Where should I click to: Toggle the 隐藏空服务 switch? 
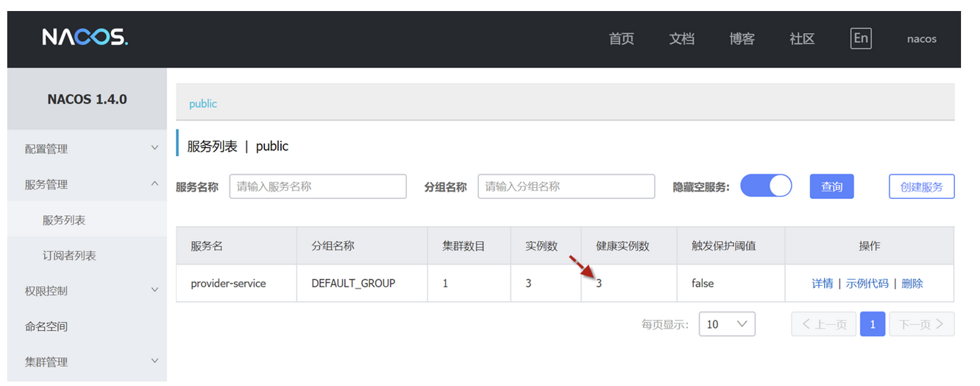765,186
